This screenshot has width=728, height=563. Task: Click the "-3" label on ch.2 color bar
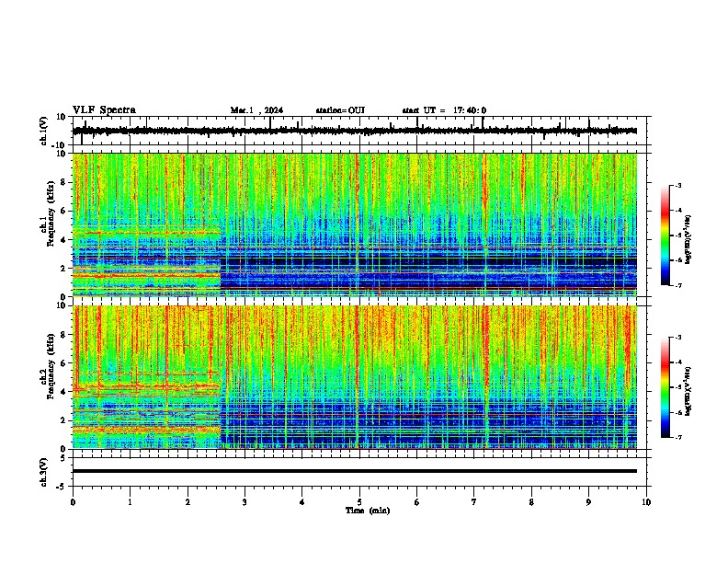(677, 338)
